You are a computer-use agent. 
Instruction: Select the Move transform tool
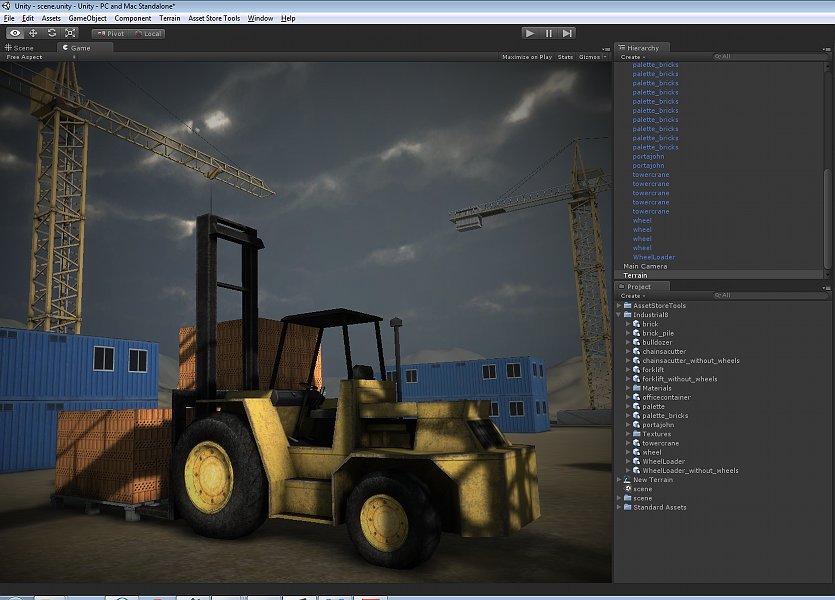[33, 33]
